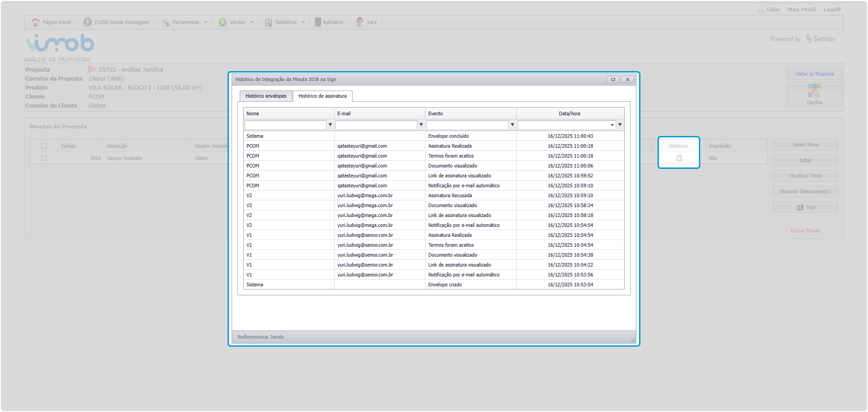Click the Histórico document icon in minuta row
This screenshot has width=868, height=412.
tap(679, 158)
